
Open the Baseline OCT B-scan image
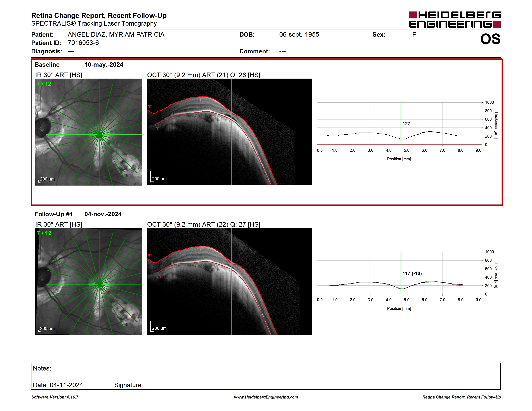pos(230,132)
